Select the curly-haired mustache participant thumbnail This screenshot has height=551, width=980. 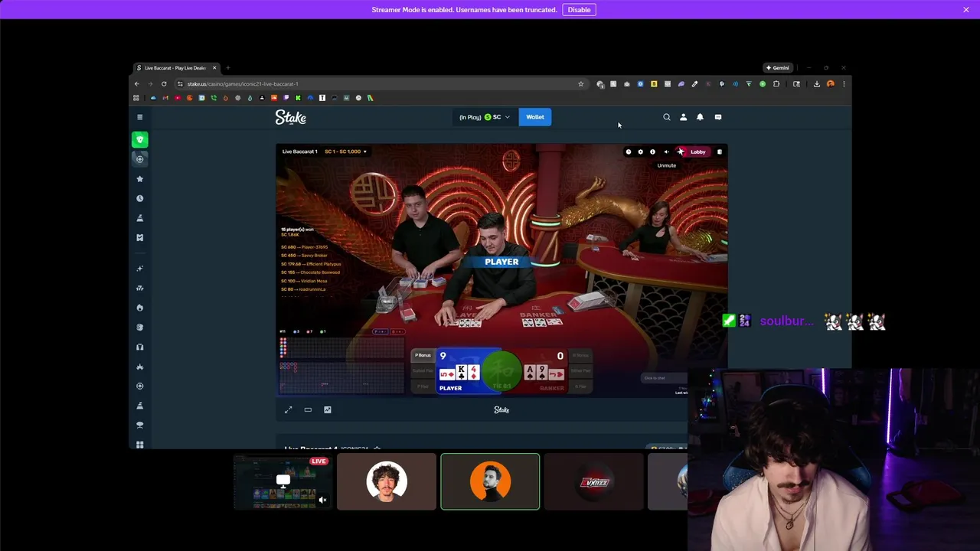387,481
